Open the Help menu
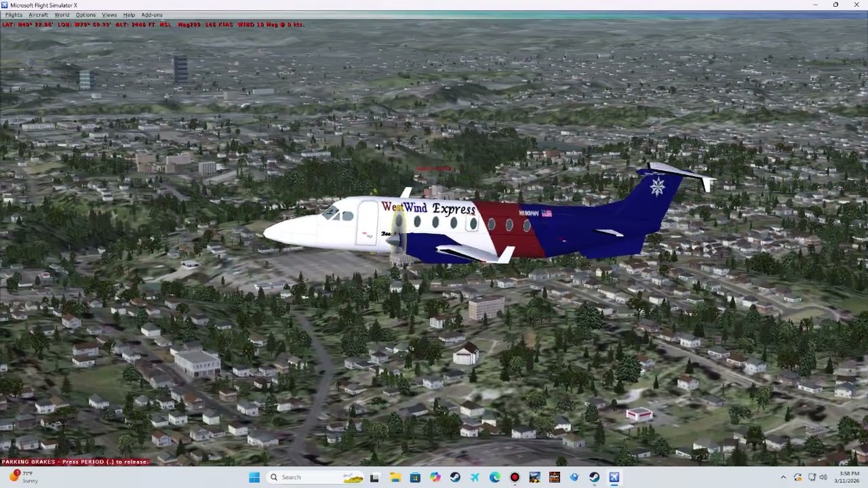868x488 pixels. [x=129, y=15]
